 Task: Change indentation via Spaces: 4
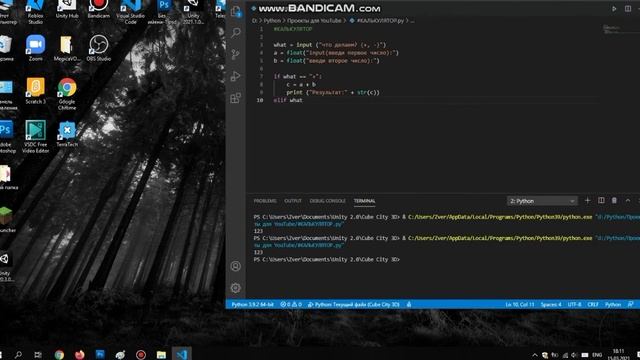pos(551,304)
